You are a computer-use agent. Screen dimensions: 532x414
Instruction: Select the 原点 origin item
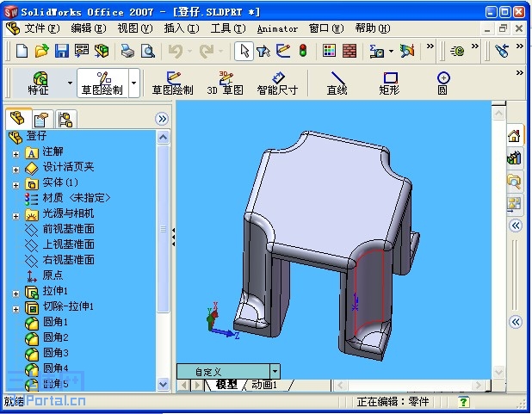53,275
